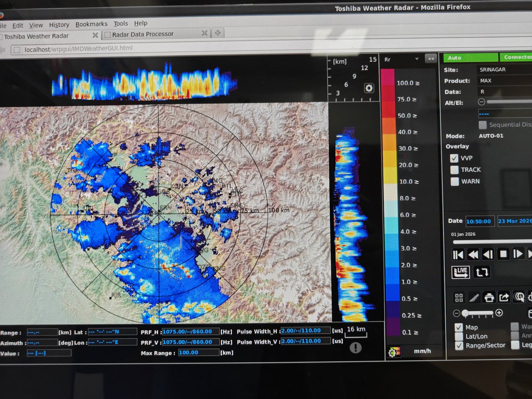Collapse the legend panel with << button
This screenshot has height=399, width=532.
(x=430, y=59)
